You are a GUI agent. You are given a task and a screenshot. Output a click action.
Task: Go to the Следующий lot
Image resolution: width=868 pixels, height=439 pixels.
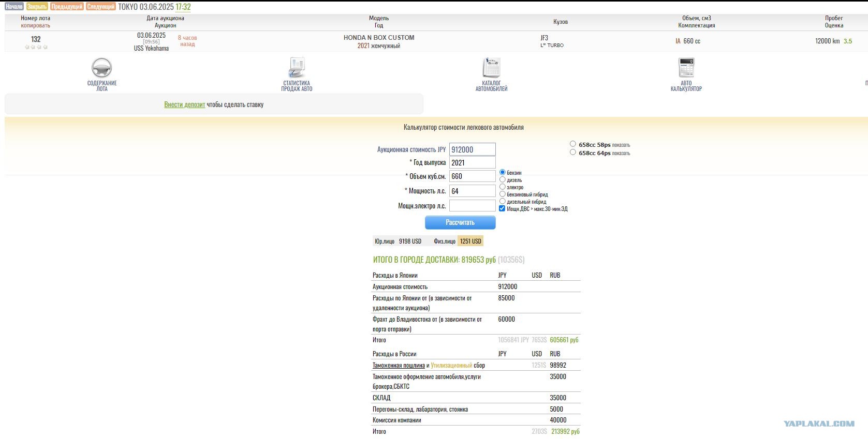click(101, 7)
